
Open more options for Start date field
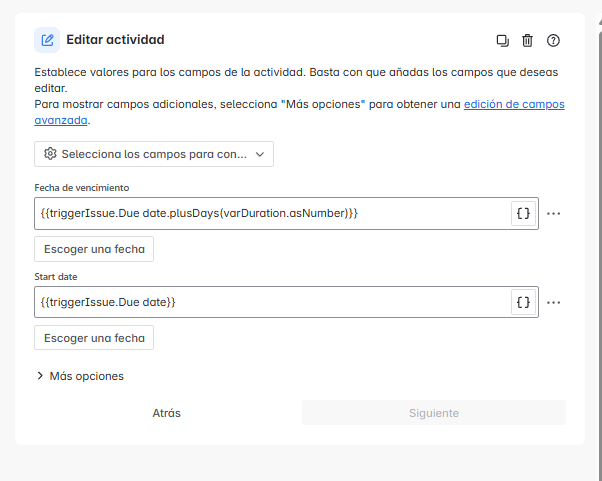[x=553, y=302]
